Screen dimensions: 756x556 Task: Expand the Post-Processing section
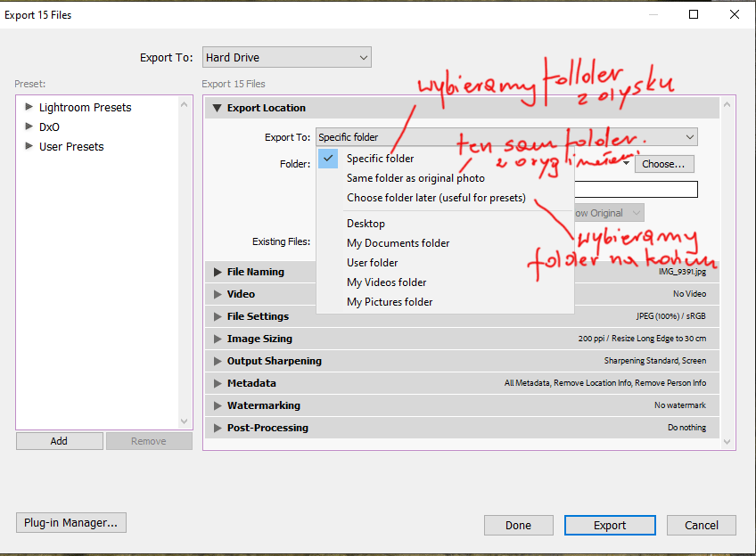click(x=217, y=428)
